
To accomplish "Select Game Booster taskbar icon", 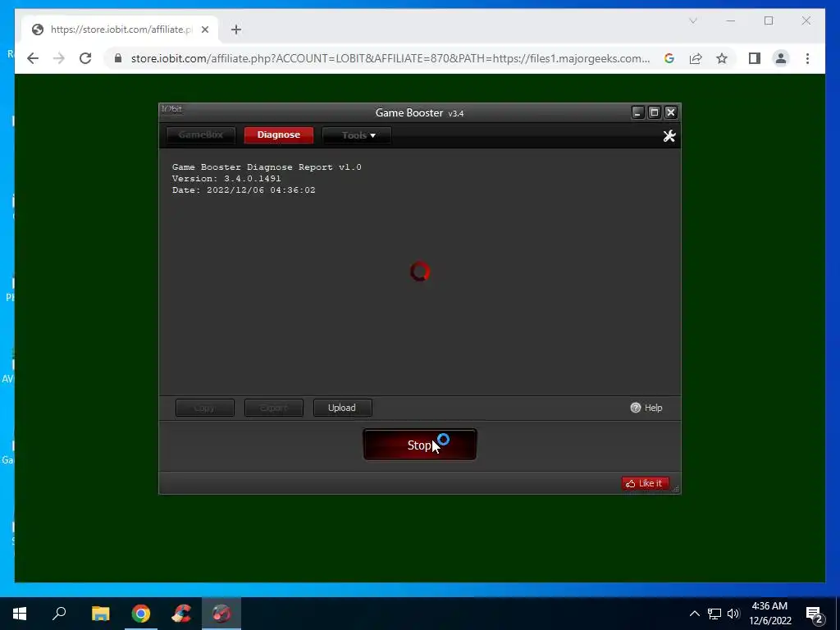I will point(221,614).
